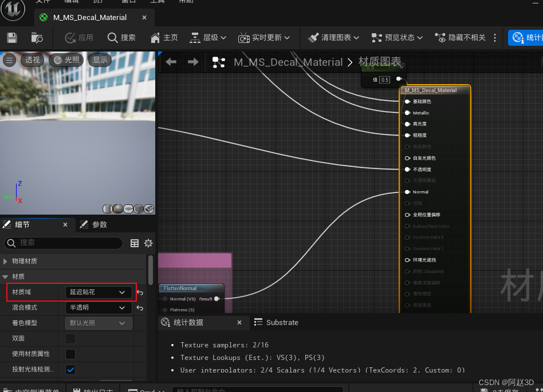Open the 材质域 dropdown set to 延迟贴花
The image size is (543, 392).
click(98, 292)
